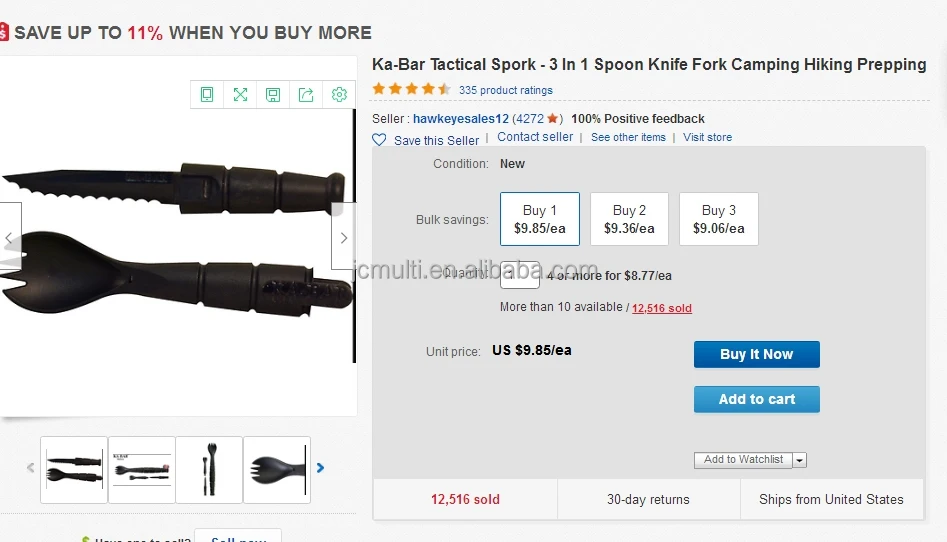947x542 pixels.
Task: Select the Buy 2 at $9.36/ea option
Action: tap(629, 219)
